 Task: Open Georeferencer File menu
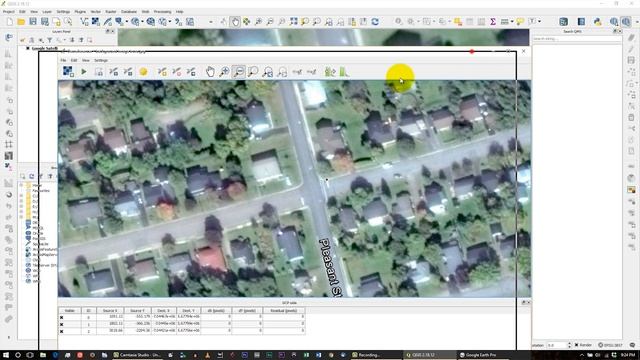(63, 60)
